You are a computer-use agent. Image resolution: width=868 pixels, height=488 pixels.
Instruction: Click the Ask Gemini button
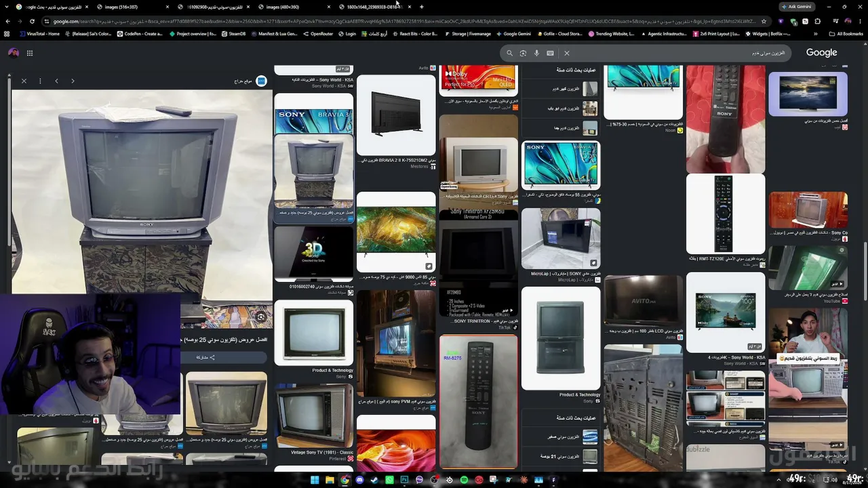[x=796, y=7]
